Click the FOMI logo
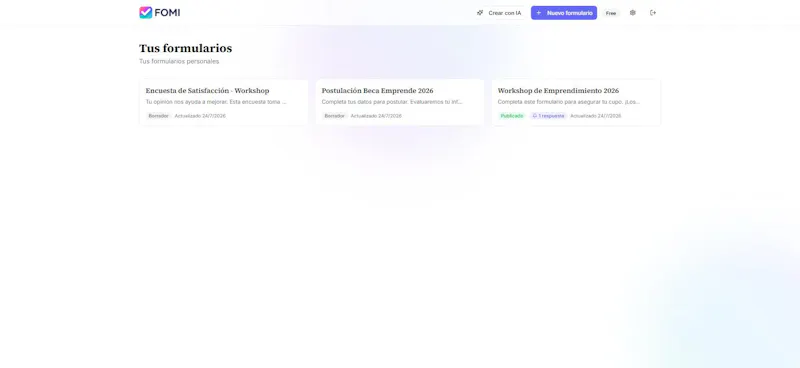 [x=159, y=13]
